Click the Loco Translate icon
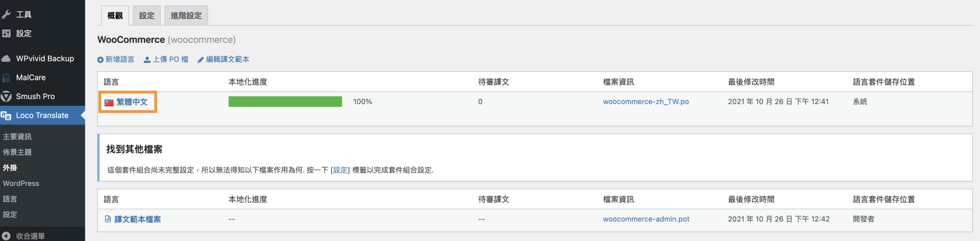980x241 pixels. click(6, 115)
